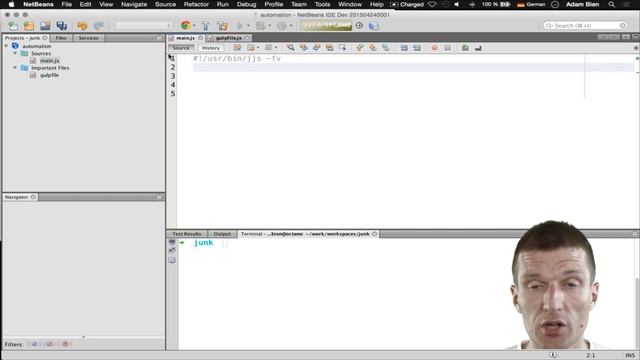
Task: Click the Shift Line Right editor icon
Action: click(x=417, y=48)
